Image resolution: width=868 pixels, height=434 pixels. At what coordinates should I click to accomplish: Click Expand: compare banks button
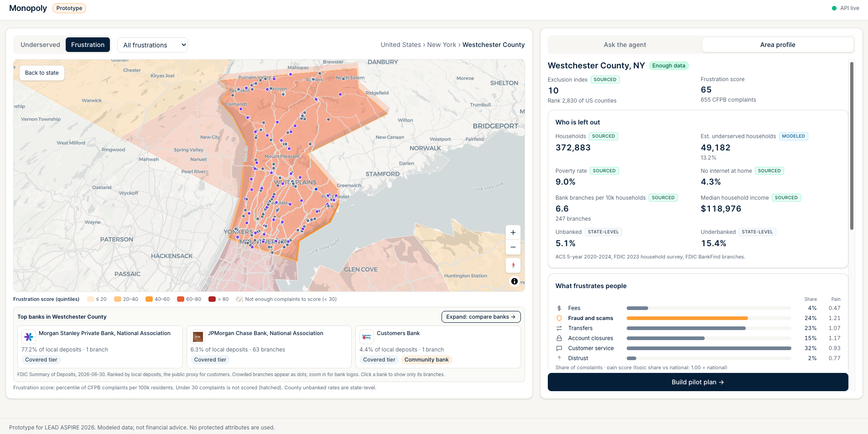click(481, 317)
